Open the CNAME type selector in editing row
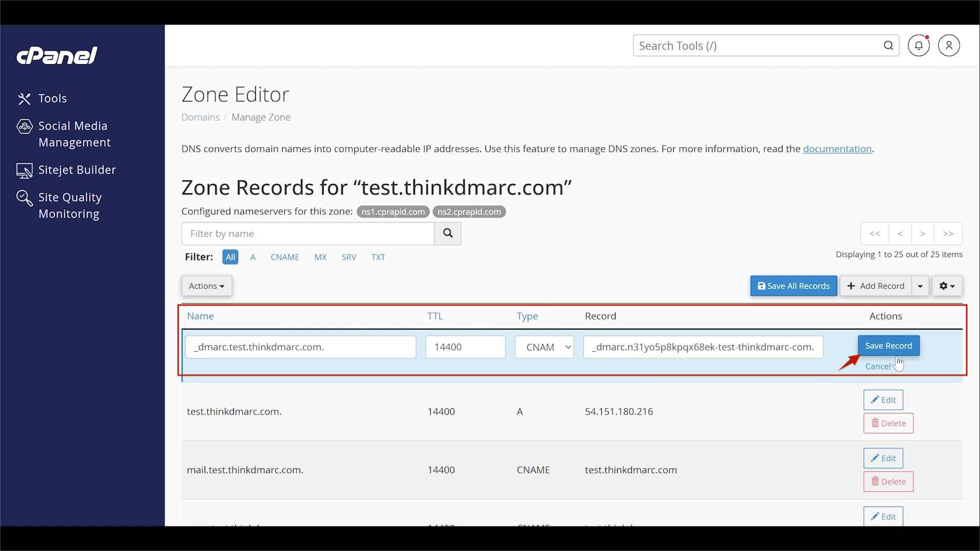 click(x=544, y=347)
